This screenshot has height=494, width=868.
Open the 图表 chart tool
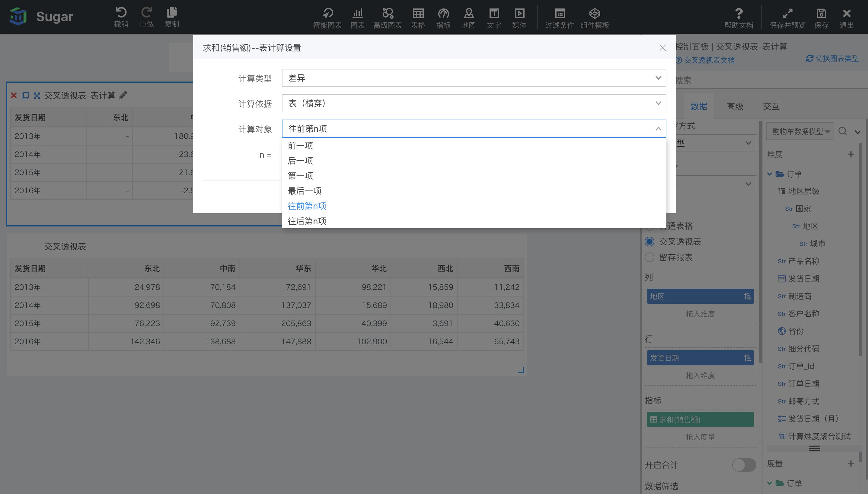pos(357,18)
